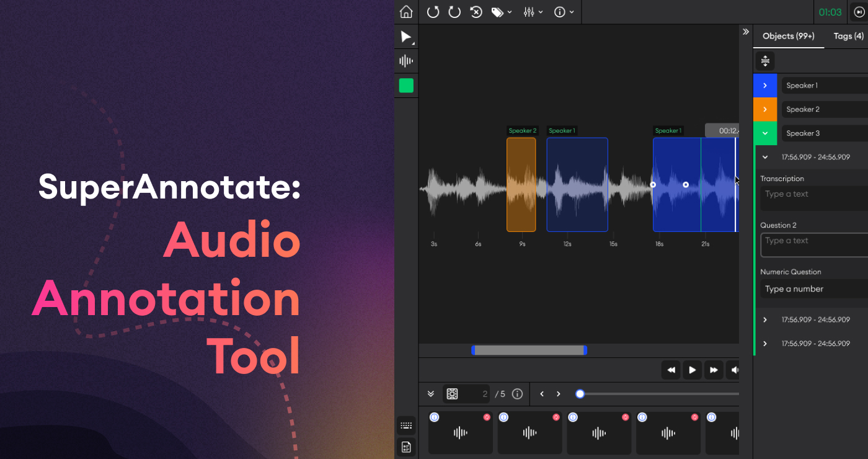Click the revert changes icon
868x459 pixels.
pyautogui.click(x=476, y=12)
